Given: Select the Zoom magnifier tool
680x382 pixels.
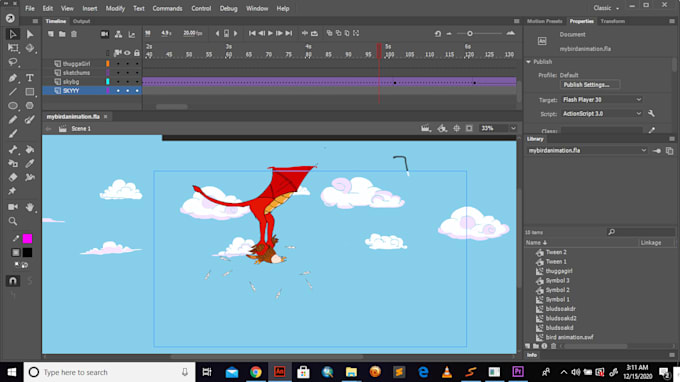Looking at the screenshot, I should [x=13, y=221].
